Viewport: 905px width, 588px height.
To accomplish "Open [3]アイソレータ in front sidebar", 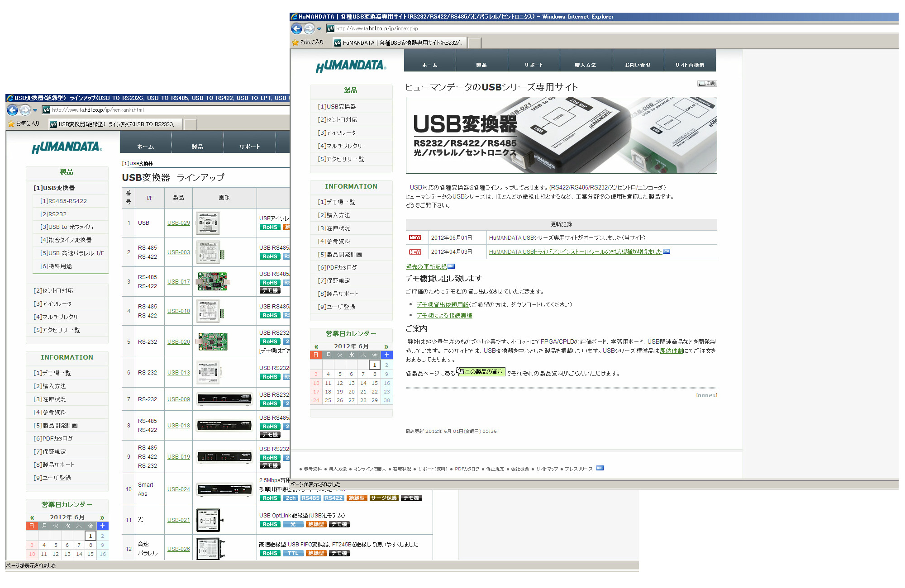I will 337,133.
